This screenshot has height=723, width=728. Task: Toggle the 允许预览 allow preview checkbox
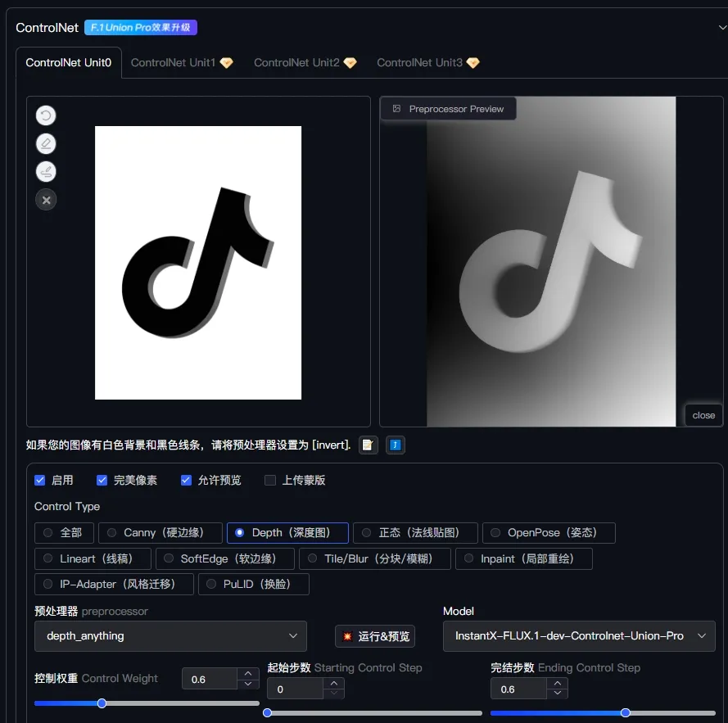pyautogui.click(x=186, y=480)
